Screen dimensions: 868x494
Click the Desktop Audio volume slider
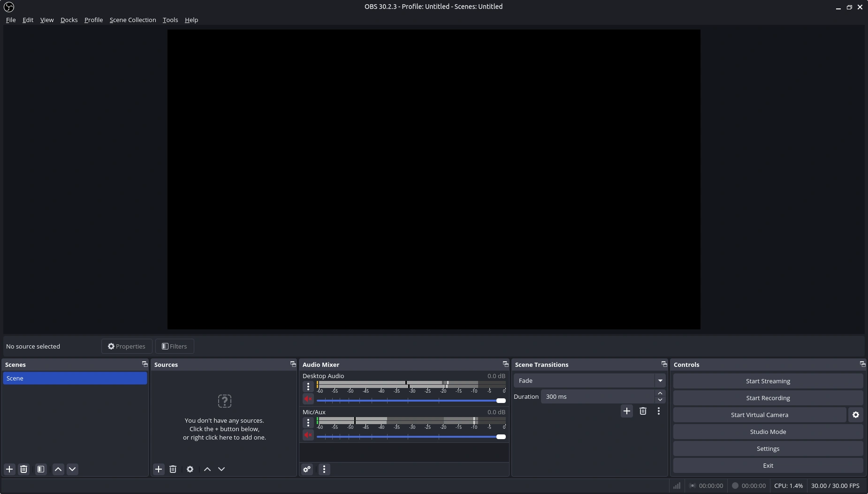[408, 401]
